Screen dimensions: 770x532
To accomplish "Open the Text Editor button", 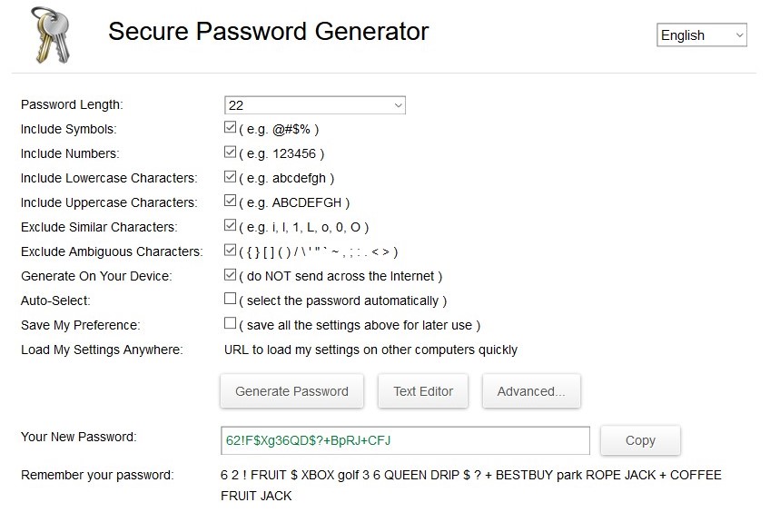I will pyautogui.click(x=423, y=391).
